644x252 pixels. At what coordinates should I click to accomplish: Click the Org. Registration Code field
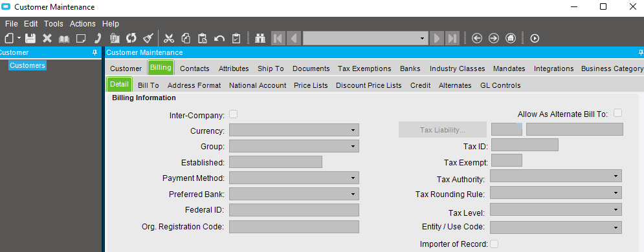click(x=294, y=227)
